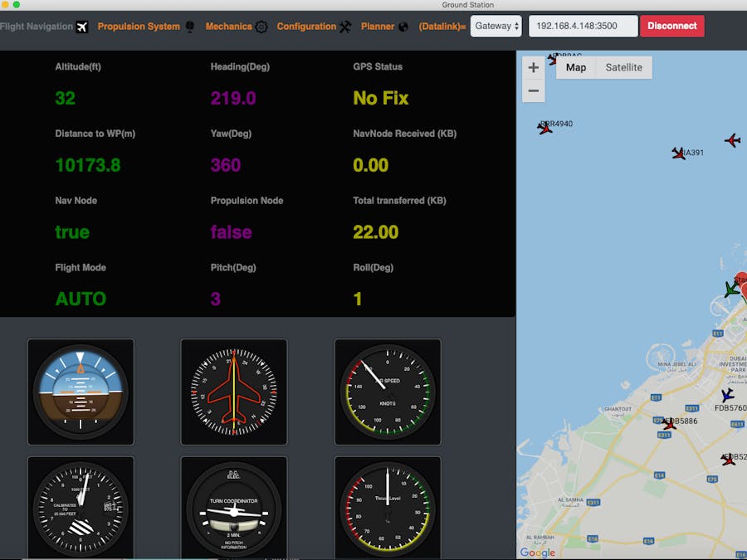Click the heading value 219.0
Screen dimensions: 747x560
coord(233,98)
